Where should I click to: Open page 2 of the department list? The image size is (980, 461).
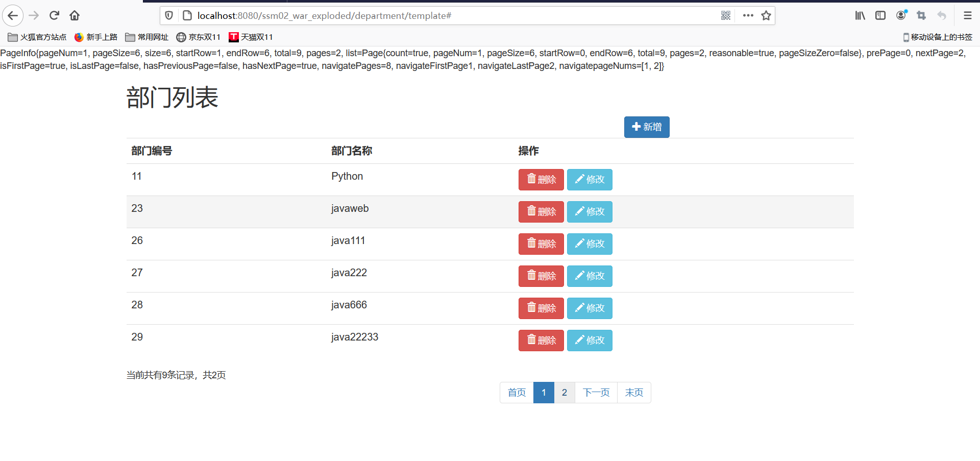click(x=564, y=392)
